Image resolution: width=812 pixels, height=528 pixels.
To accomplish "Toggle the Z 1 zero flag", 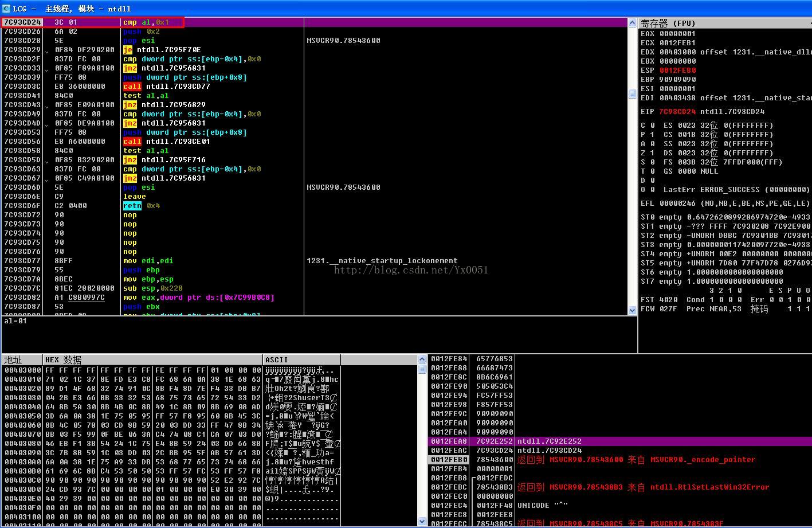I will pos(648,153).
